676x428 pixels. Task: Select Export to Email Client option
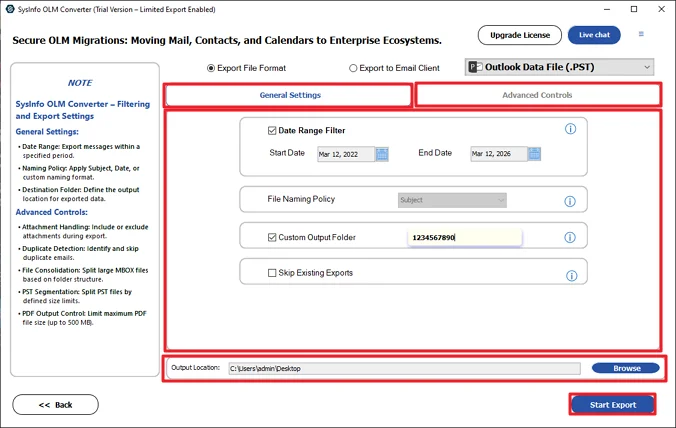point(353,68)
